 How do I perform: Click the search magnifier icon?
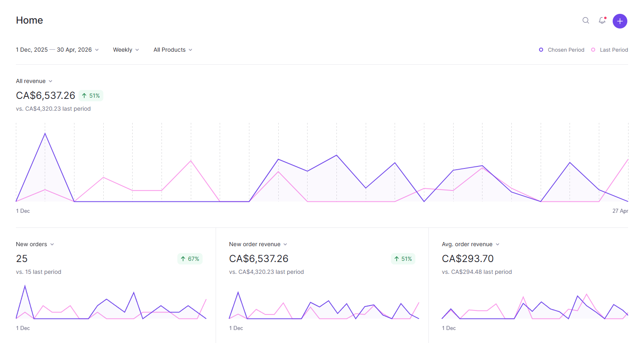point(585,20)
